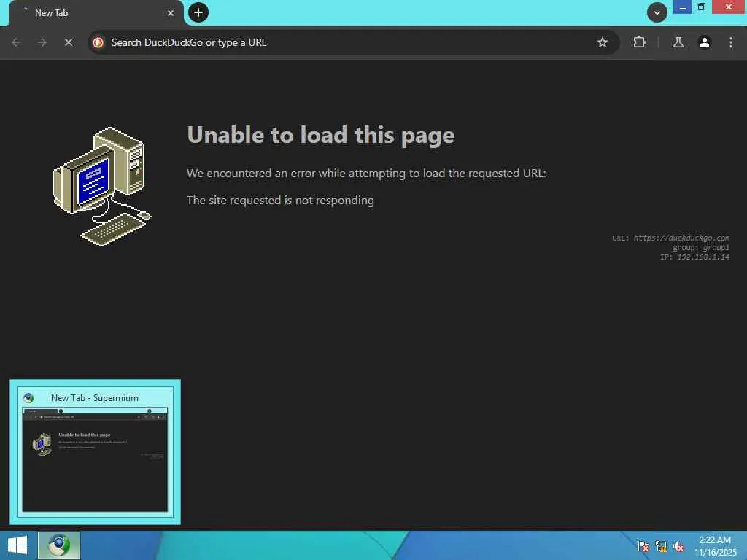Image resolution: width=747 pixels, height=560 pixels.
Task: Click the text "The site requested is not responding"
Action: [280, 201]
